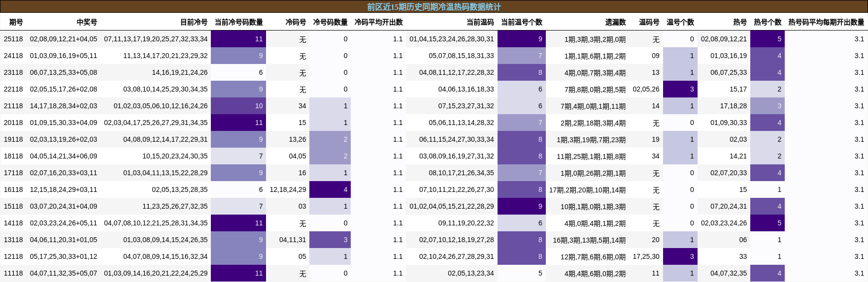This screenshot has width=868, height=282.
Task: Select hot numbers 04,07,32,35
Action: coord(729,273)
